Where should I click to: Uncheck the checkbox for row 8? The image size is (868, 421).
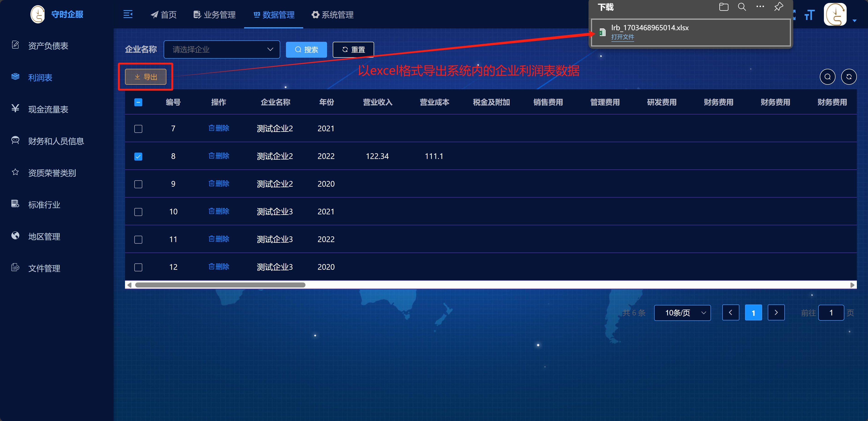coord(138,156)
